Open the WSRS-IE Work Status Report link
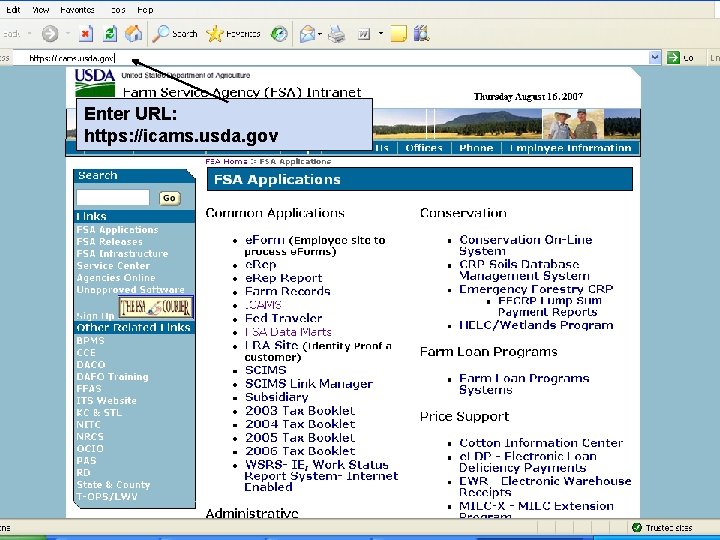 (321, 476)
